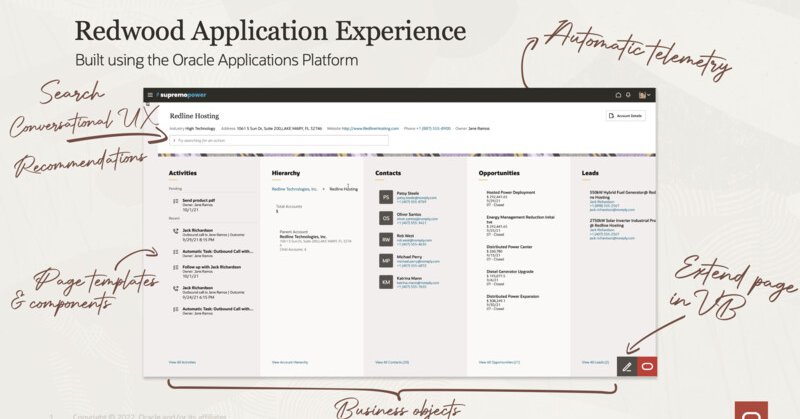Open Distributed Power Center opportunity

(x=509, y=247)
